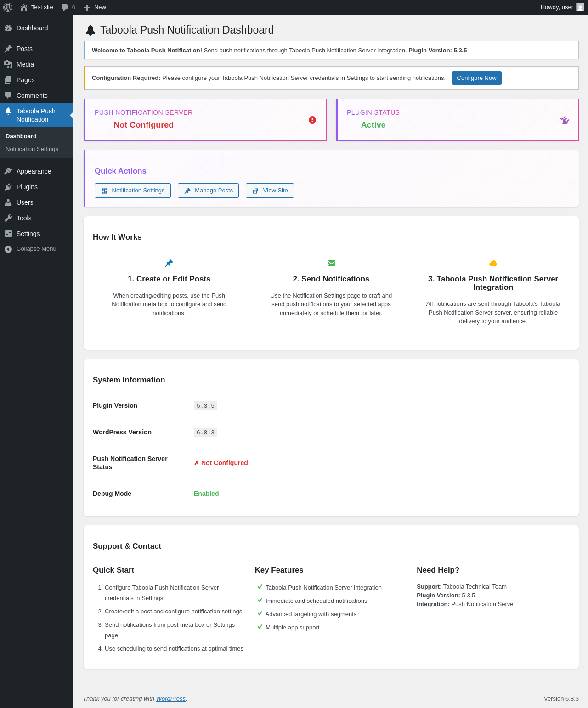The height and width of the screenshot is (708, 588).
Task: Click the Configure Now button
Action: pyautogui.click(x=476, y=78)
